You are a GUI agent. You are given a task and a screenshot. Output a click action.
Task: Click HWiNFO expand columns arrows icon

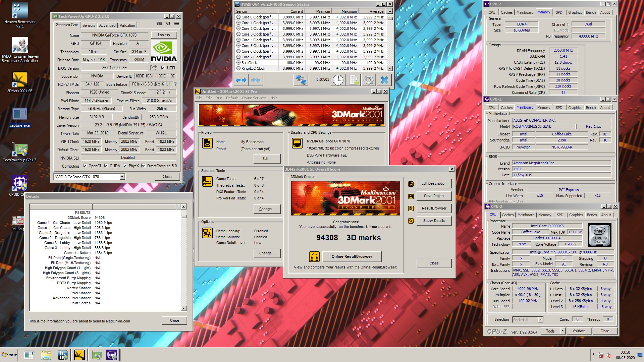click(241, 80)
